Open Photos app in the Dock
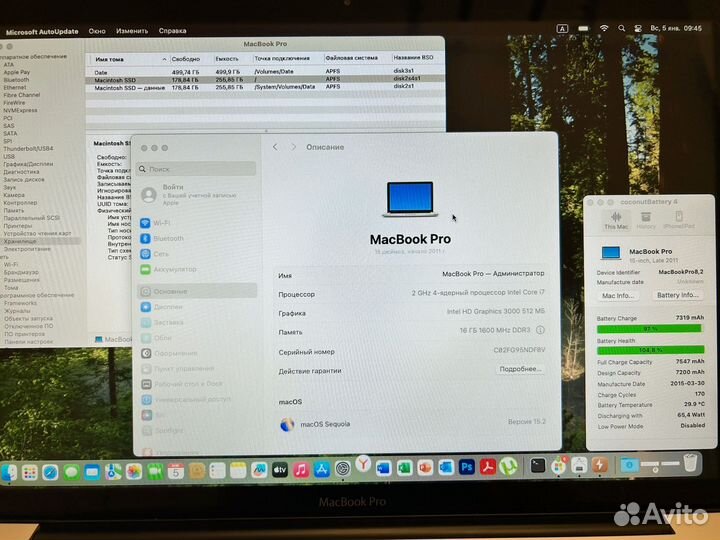 134,472
